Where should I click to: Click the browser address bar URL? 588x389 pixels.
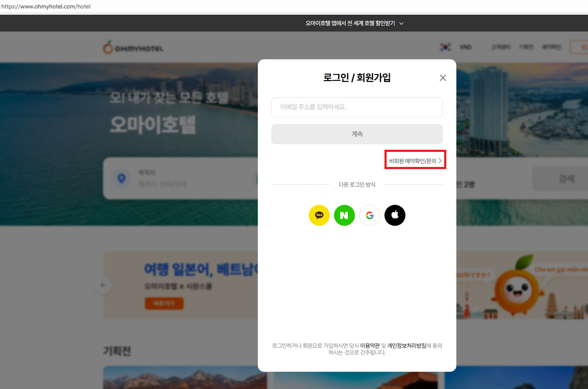(46, 6)
